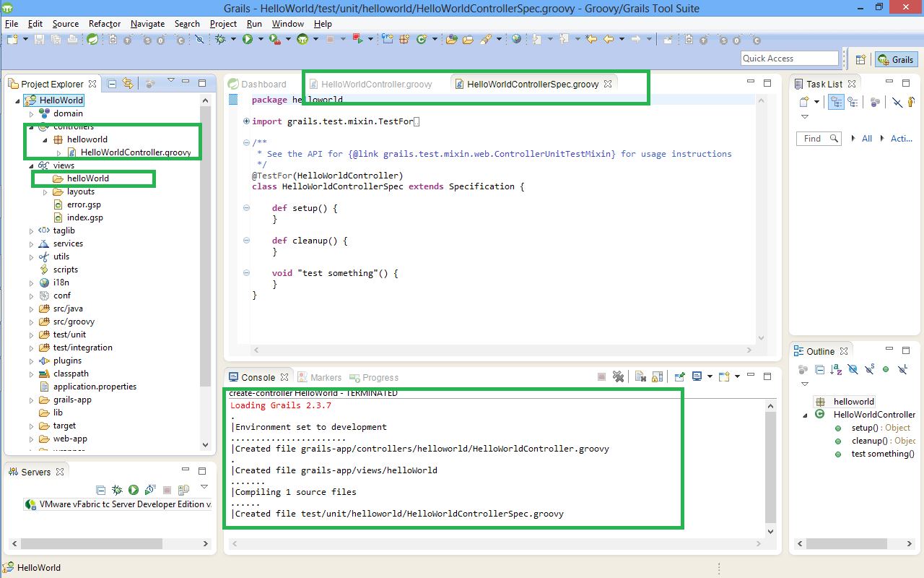Open the Debug dropdown arrow
Image resolution: width=924 pixels, height=578 pixels.
coord(233,39)
